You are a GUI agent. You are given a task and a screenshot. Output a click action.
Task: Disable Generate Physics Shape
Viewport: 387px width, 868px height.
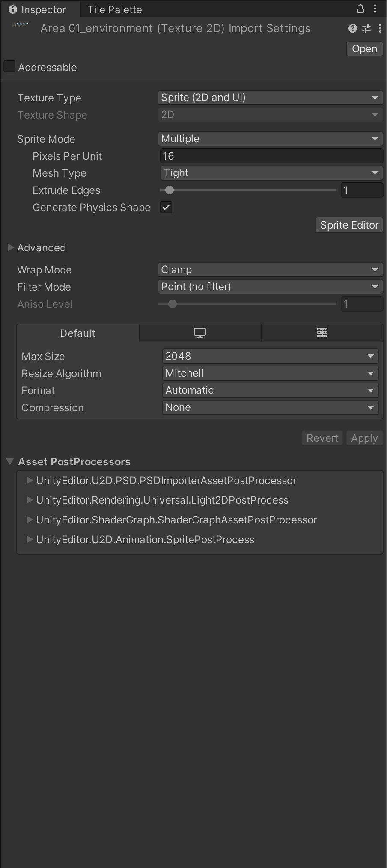click(x=166, y=207)
